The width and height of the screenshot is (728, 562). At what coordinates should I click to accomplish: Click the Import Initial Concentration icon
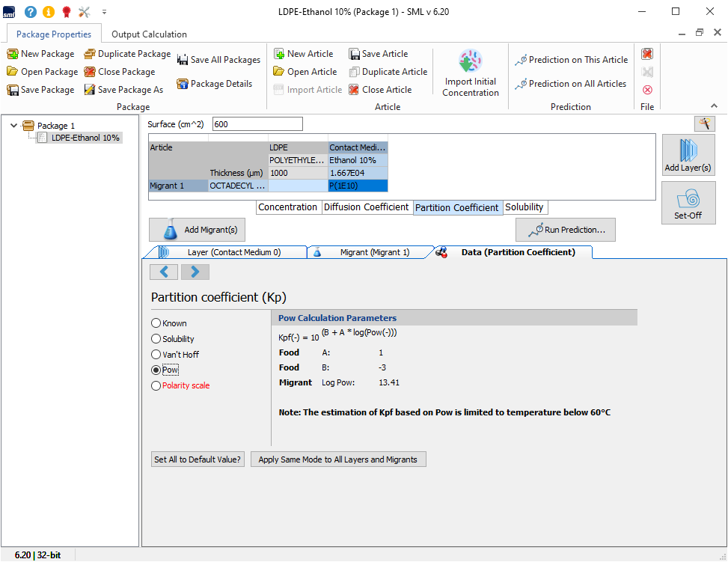point(470,61)
